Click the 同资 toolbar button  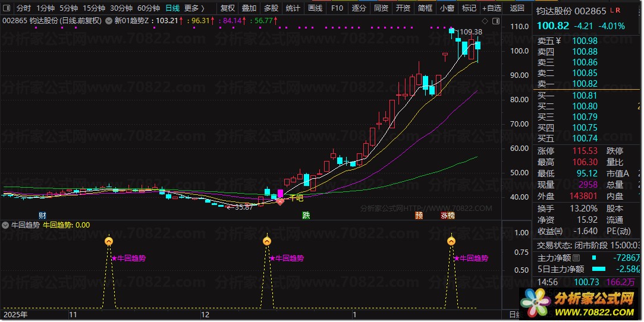[x=381, y=8]
